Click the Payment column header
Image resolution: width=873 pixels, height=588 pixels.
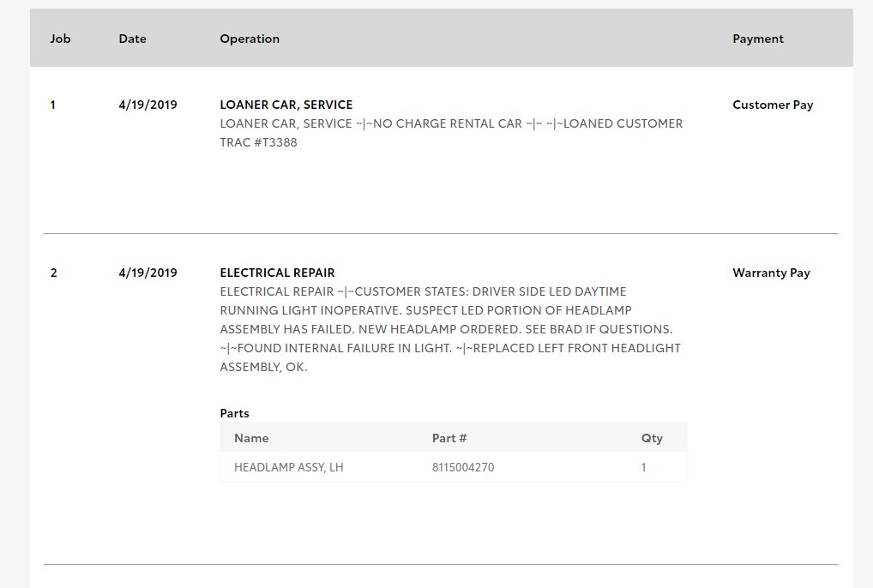pyautogui.click(x=758, y=39)
